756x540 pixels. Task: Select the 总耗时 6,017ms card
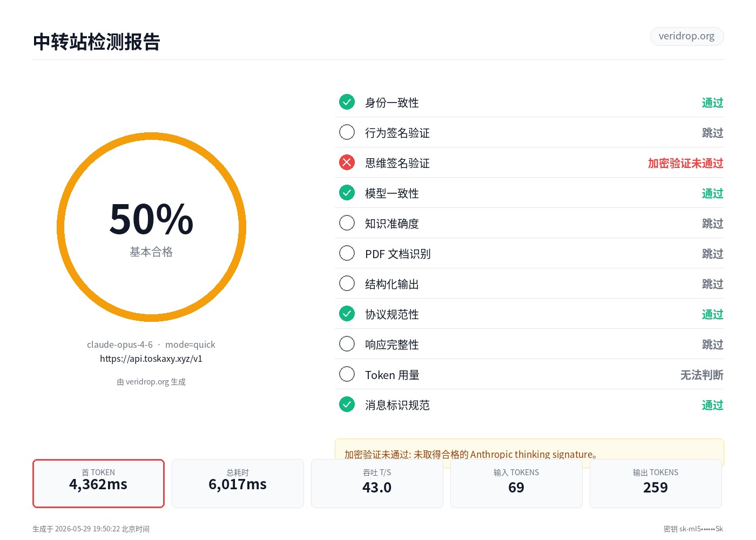click(238, 483)
